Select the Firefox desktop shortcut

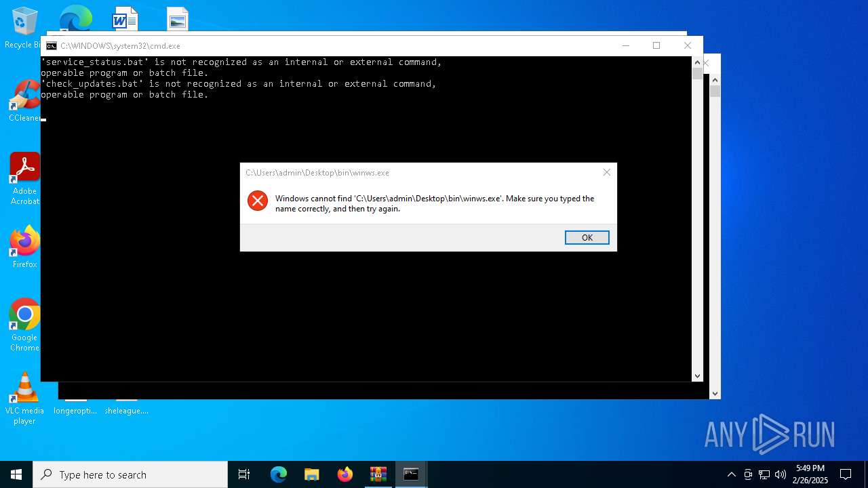click(24, 247)
